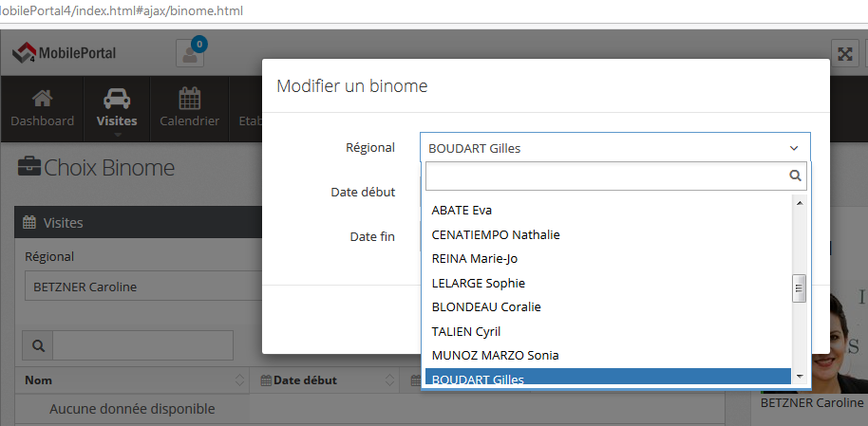The width and height of the screenshot is (868, 426).
Task: Click the table search text field
Action: (x=142, y=345)
